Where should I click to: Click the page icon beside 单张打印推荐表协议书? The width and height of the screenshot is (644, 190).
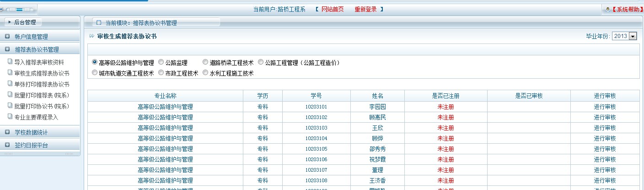(10, 84)
